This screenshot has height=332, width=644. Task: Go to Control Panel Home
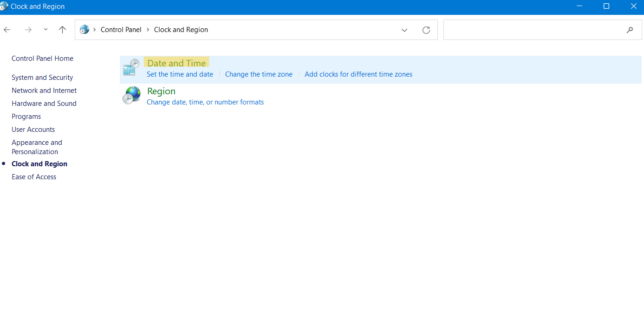pos(42,59)
